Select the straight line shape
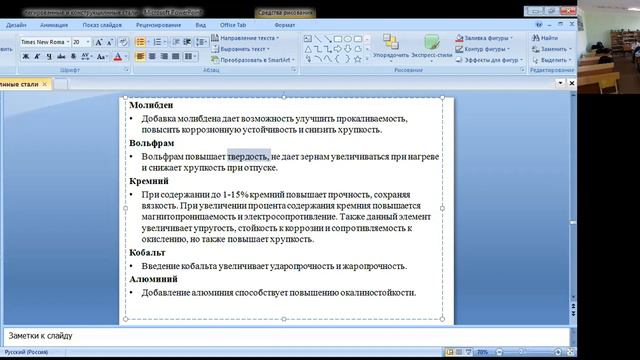This screenshot has width=640, height=360. pos(318,39)
